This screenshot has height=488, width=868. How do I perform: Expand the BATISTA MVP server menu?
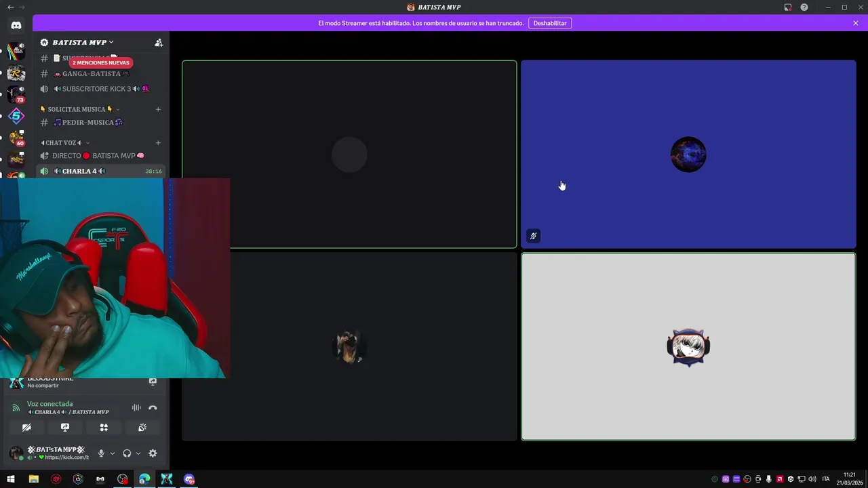(83, 42)
